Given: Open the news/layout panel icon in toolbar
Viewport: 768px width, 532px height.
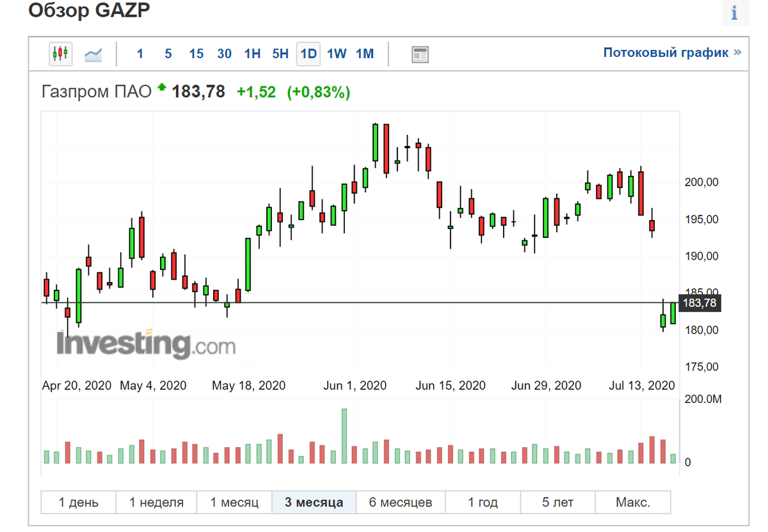Looking at the screenshot, I should click(420, 54).
